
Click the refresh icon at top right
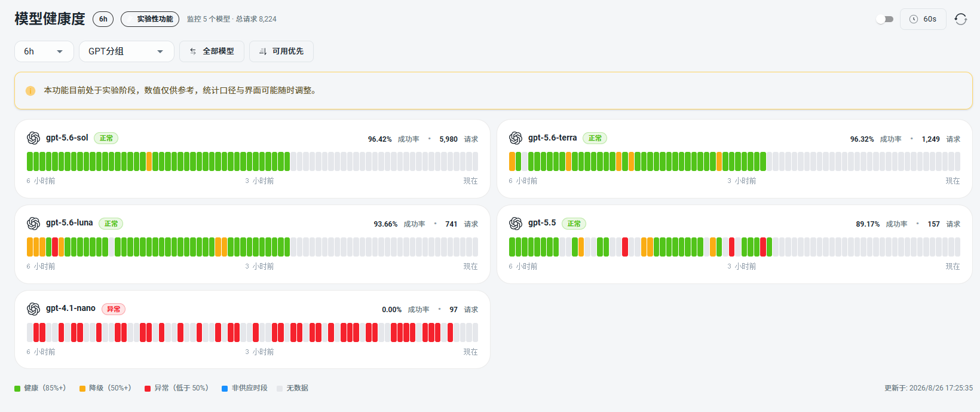[x=960, y=19]
